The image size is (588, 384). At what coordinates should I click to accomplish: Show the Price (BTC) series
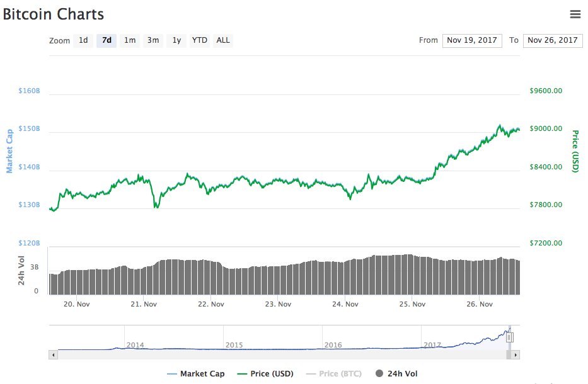point(334,374)
